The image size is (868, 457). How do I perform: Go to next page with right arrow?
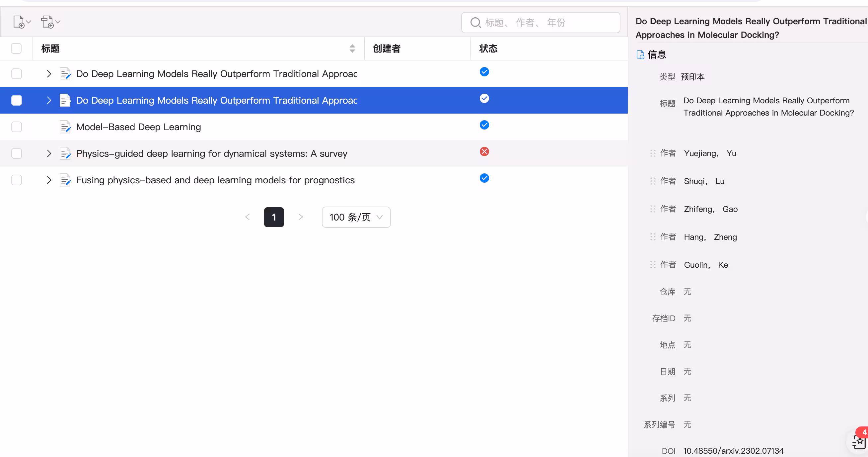point(300,217)
